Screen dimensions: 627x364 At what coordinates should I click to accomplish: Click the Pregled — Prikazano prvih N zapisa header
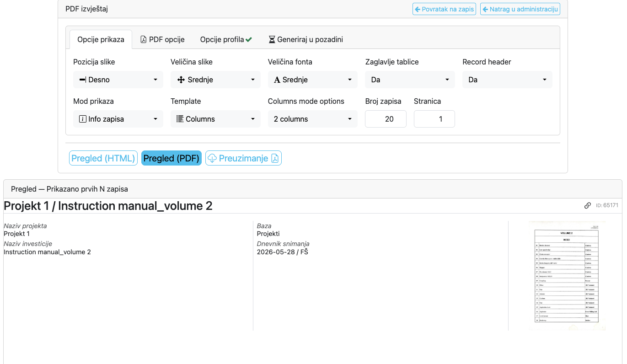pyautogui.click(x=70, y=189)
